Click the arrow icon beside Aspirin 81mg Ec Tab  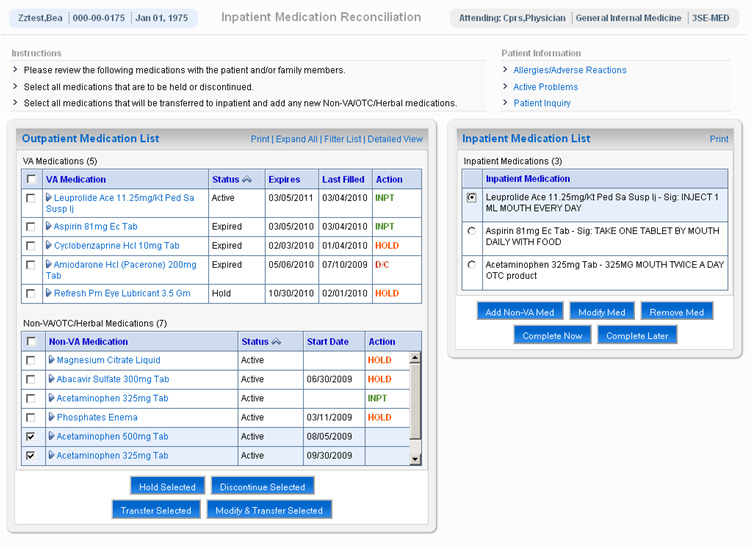click(50, 227)
